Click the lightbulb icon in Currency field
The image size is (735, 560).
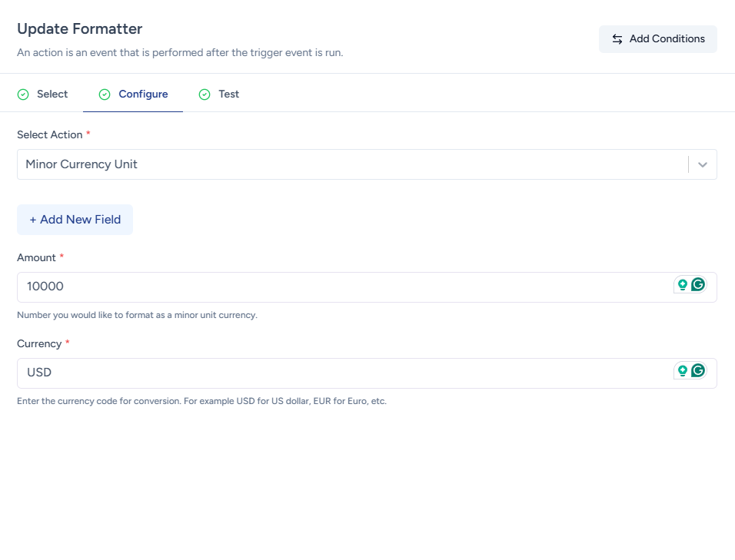click(682, 370)
